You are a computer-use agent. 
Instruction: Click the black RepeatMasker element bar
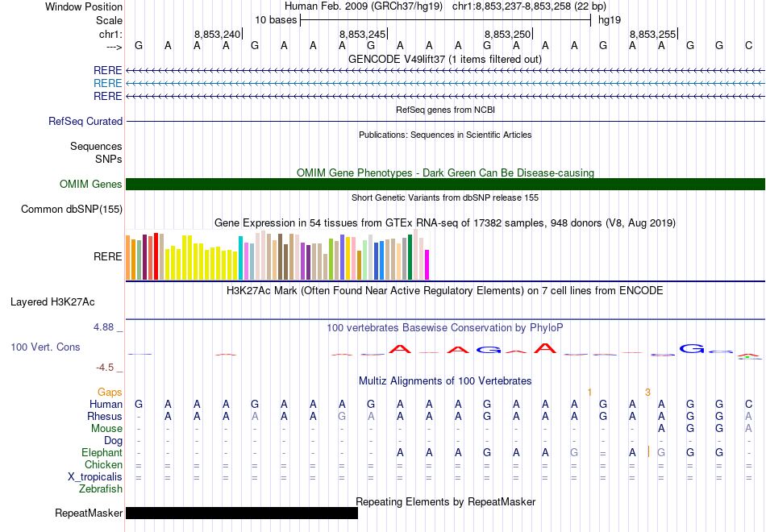[x=242, y=513]
